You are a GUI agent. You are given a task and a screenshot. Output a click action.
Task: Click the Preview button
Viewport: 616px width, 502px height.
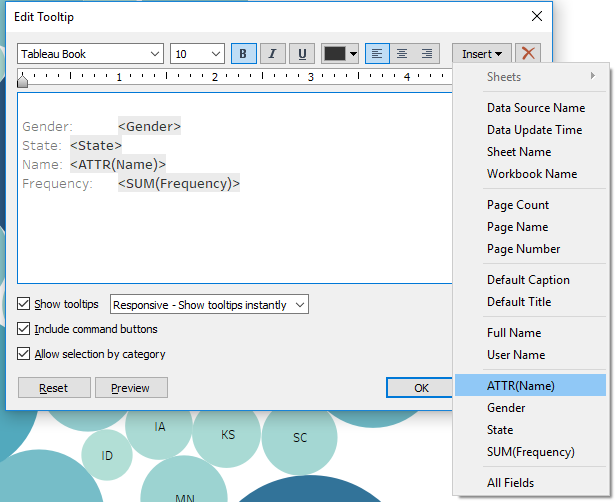(x=131, y=388)
